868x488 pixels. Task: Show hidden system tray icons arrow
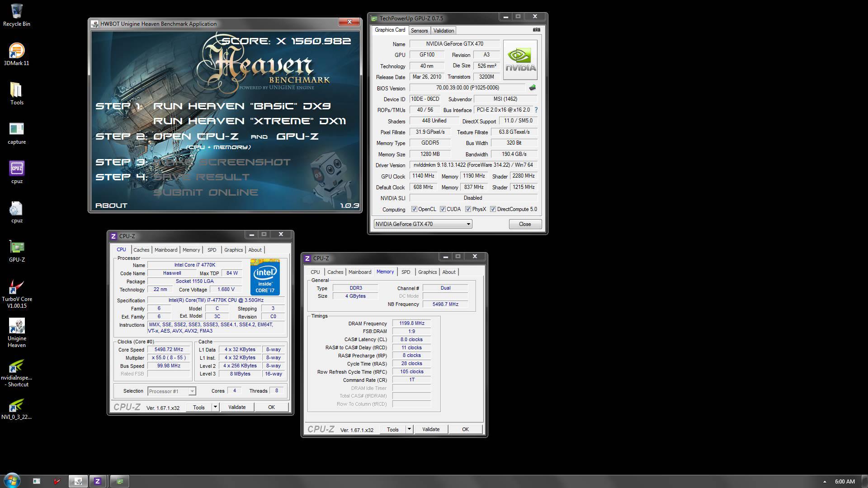tap(825, 482)
